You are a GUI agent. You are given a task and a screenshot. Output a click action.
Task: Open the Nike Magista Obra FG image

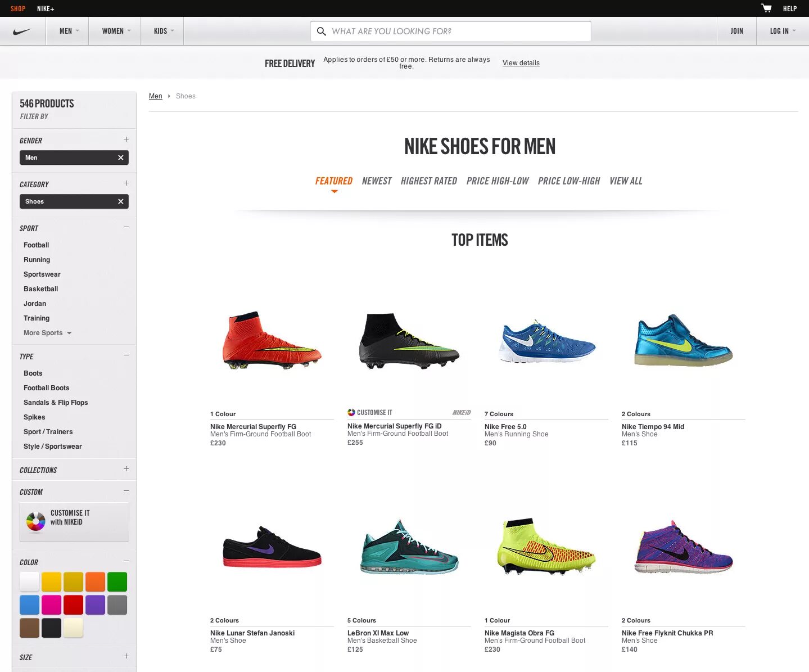click(x=546, y=547)
